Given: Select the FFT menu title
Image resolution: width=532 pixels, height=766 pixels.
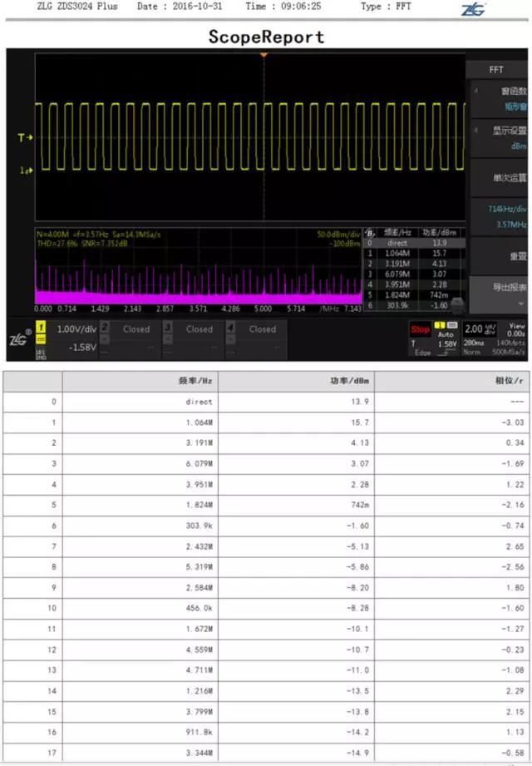Looking at the screenshot, I should (x=496, y=70).
